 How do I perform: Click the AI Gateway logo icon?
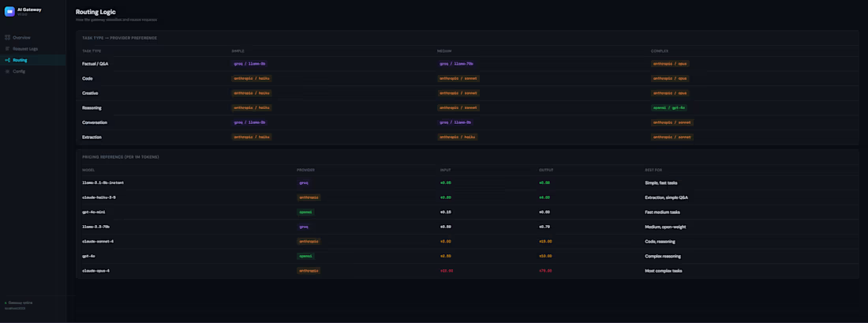[9, 11]
